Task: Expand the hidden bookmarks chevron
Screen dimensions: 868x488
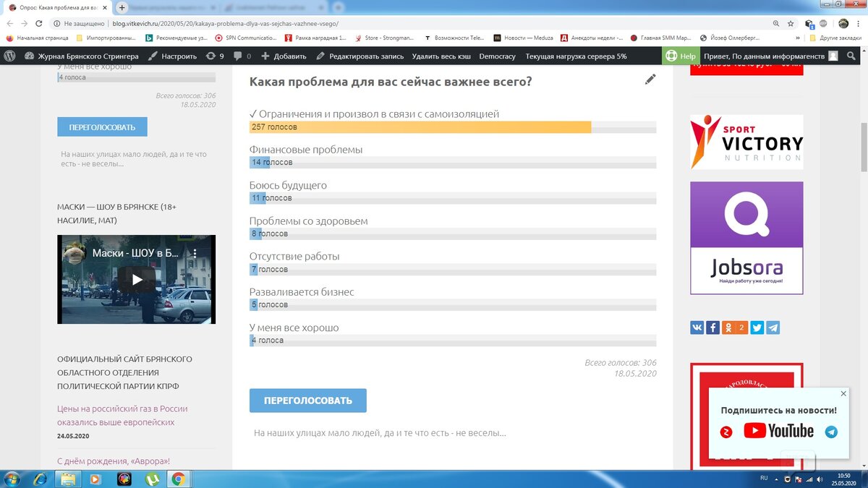Action: click(x=798, y=38)
